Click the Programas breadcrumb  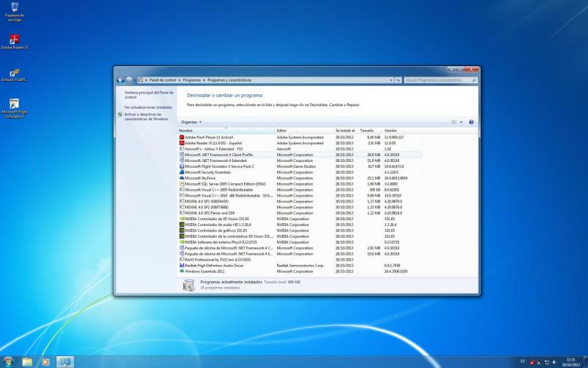pyautogui.click(x=192, y=80)
